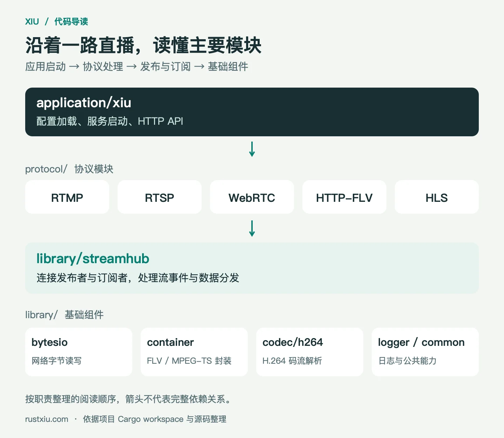
Task: Select the RTMP protocol card
Action: 67,197
